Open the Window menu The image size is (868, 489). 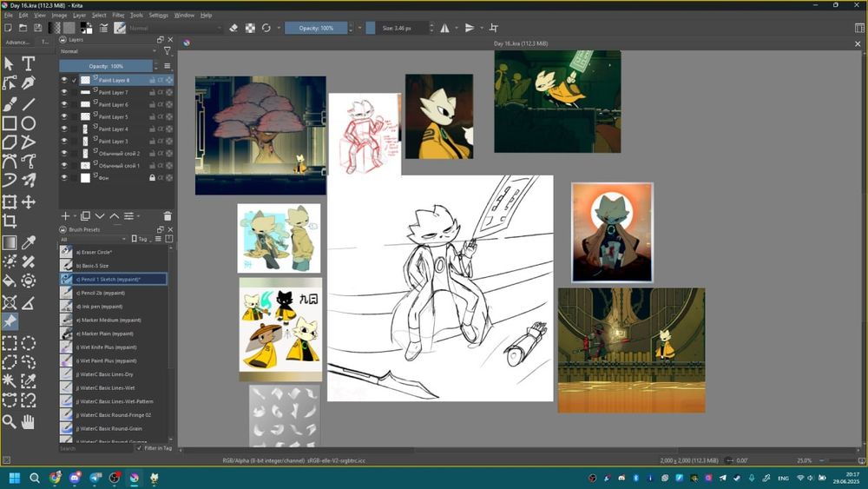click(184, 15)
